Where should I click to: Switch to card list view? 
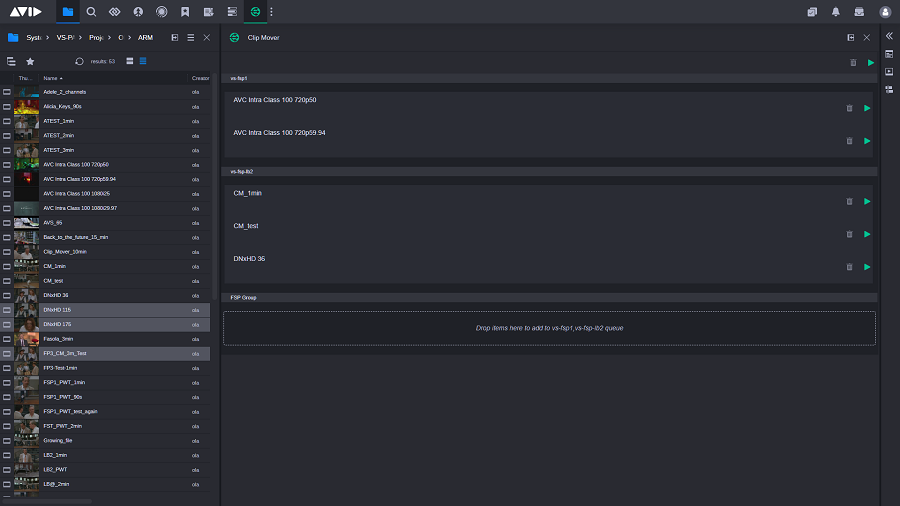(130, 61)
